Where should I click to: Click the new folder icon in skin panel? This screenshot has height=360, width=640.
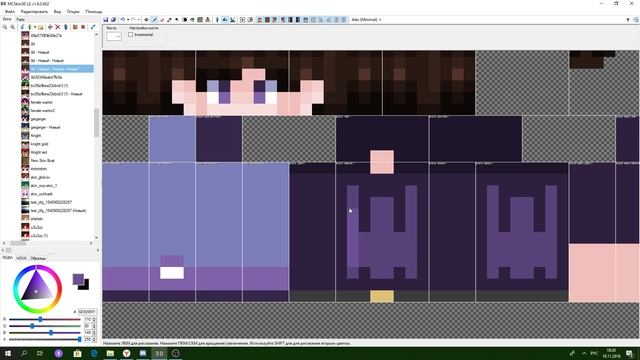pos(40,27)
